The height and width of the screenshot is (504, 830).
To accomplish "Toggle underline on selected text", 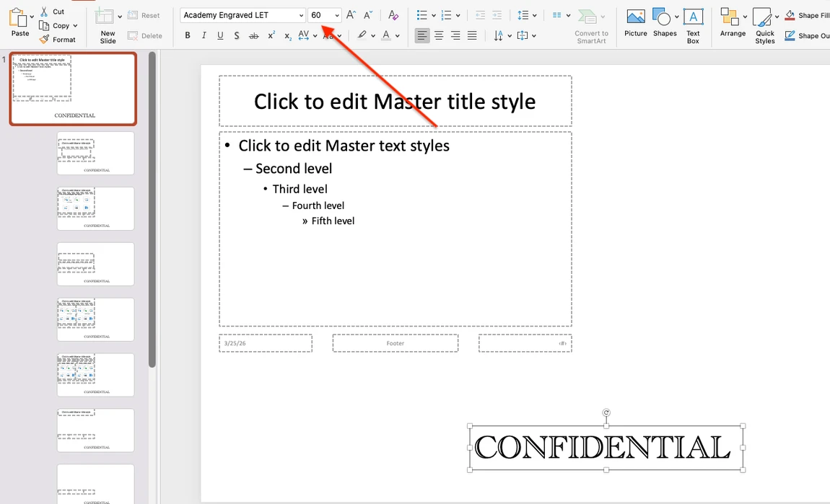I will click(220, 35).
